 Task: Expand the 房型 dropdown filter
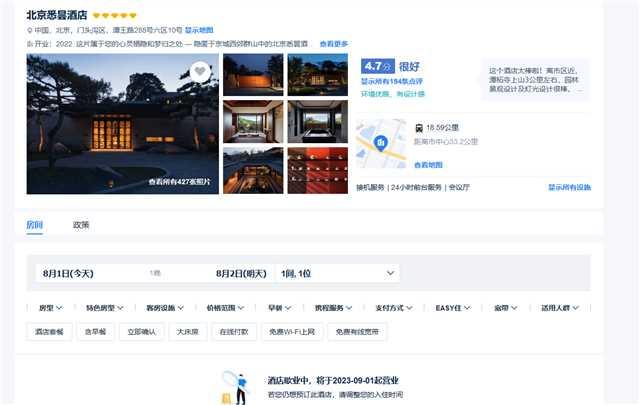50,308
